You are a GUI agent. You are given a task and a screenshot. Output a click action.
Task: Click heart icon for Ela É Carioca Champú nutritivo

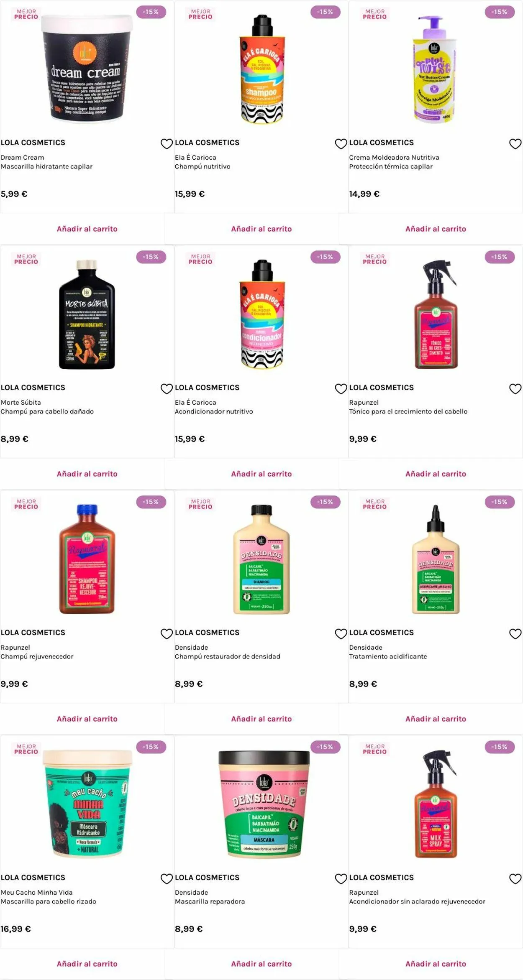[x=341, y=144]
